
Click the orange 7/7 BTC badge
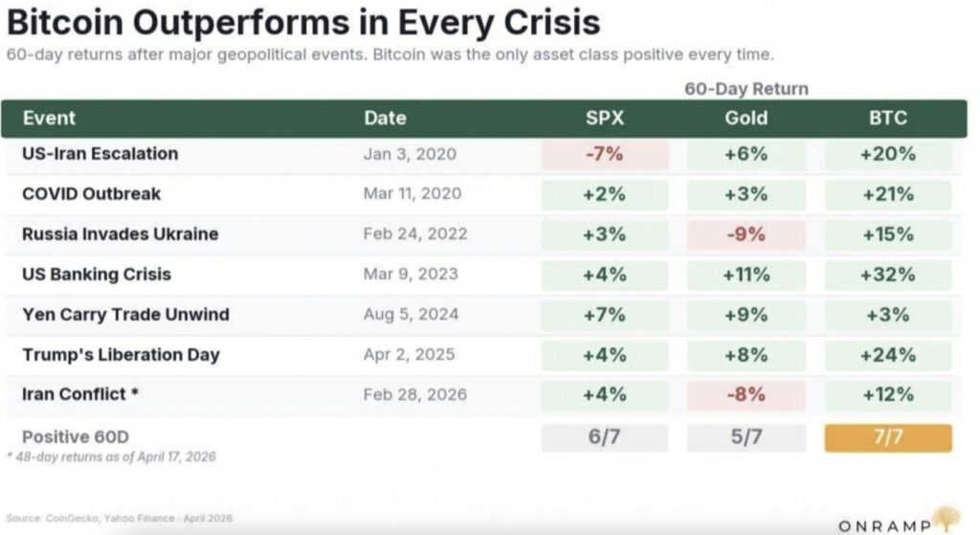tap(887, 437)
